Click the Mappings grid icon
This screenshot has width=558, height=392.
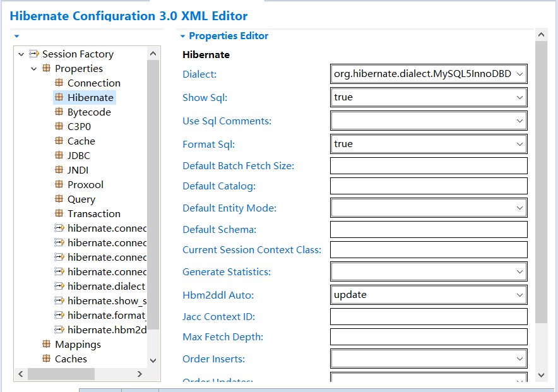tap(46, 343)
